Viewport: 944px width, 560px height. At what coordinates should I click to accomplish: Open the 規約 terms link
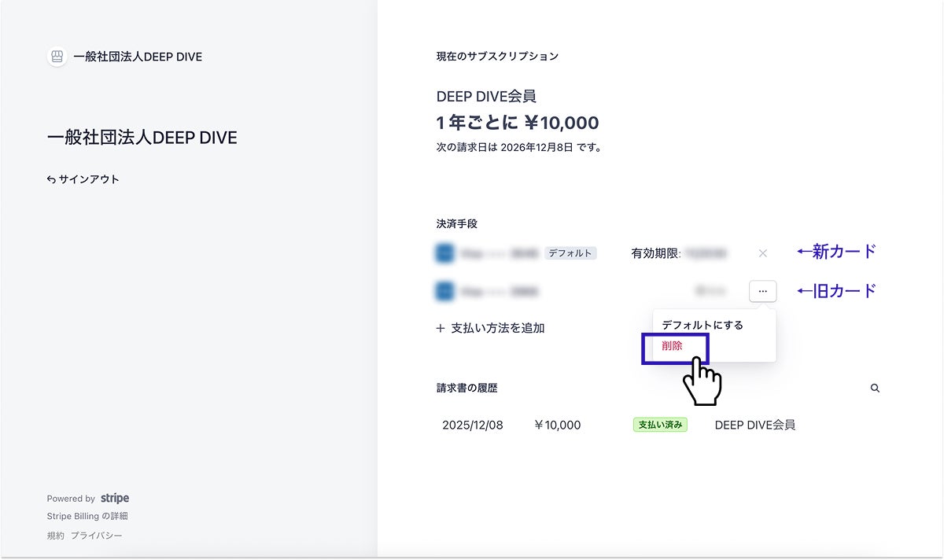click(55, 536)
